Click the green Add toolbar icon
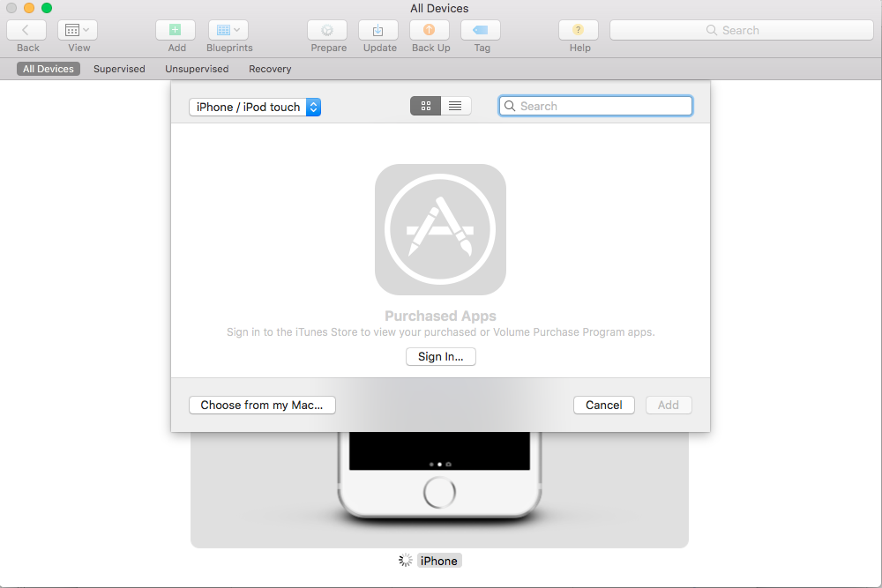This screenshot has width=882, height=588. pyautogui.click(x=176, y=30)
